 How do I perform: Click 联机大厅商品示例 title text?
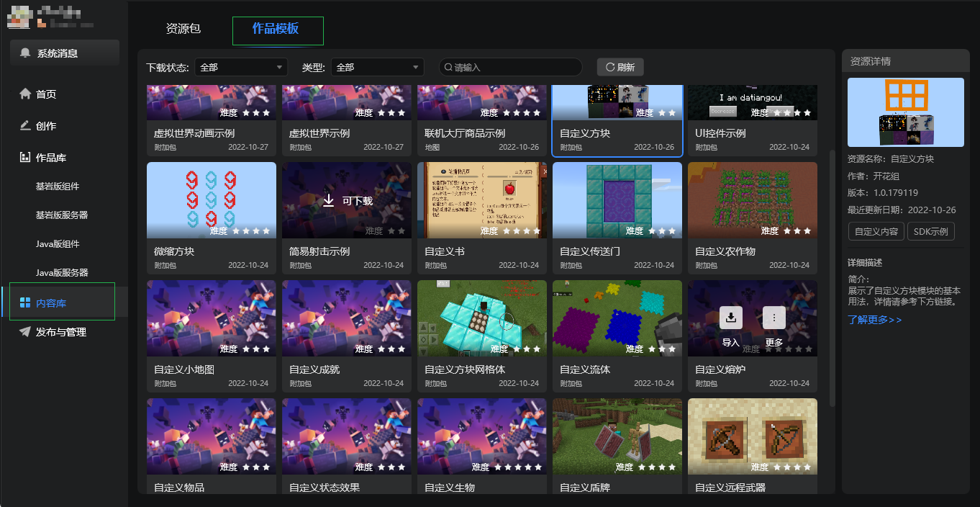click(x=465, y=133)
